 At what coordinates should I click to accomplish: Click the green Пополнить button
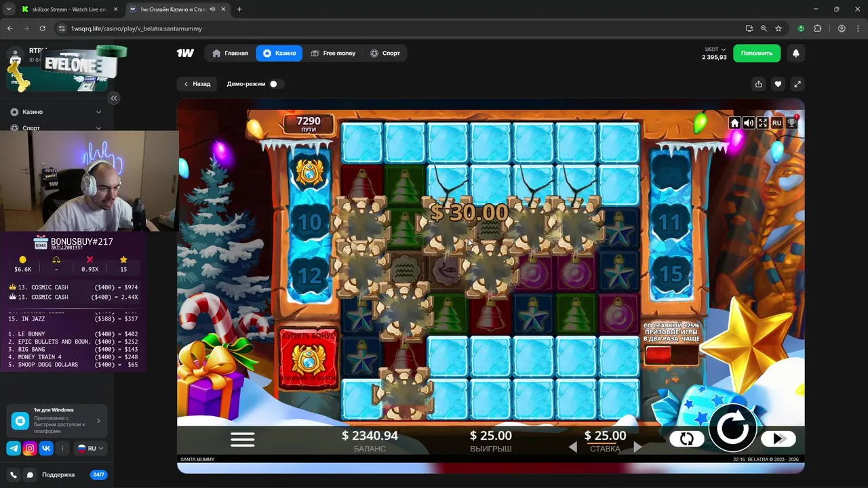(x=757, y=53)
